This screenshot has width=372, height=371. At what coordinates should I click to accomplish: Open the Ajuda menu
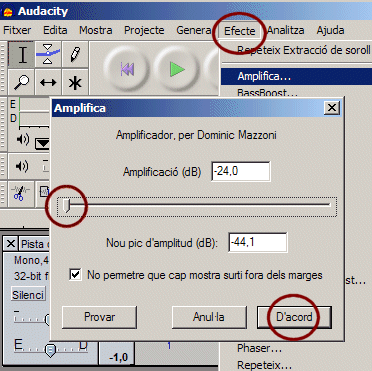pos(330,30)
